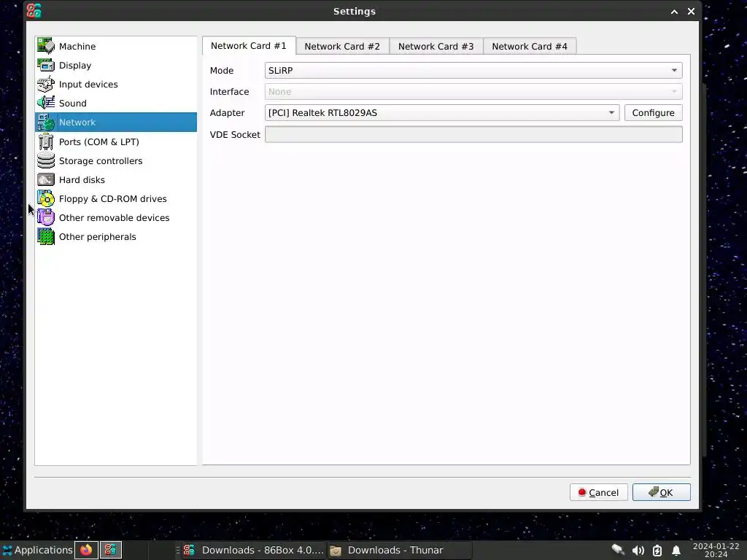The width and height of the screenshot is (747, 560).
Task: Click the Floppy & CD-ROM drives icon
Action: click(46, 198)
